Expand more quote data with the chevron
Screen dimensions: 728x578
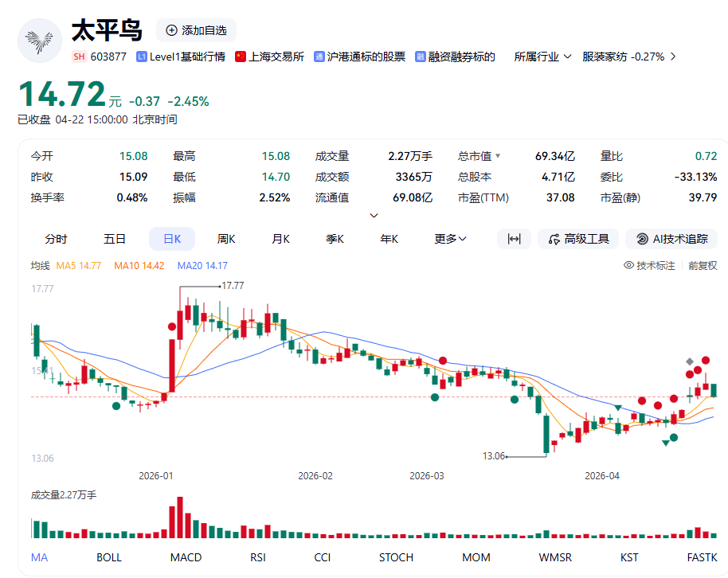pyautogui.click(x=374, y=216)
